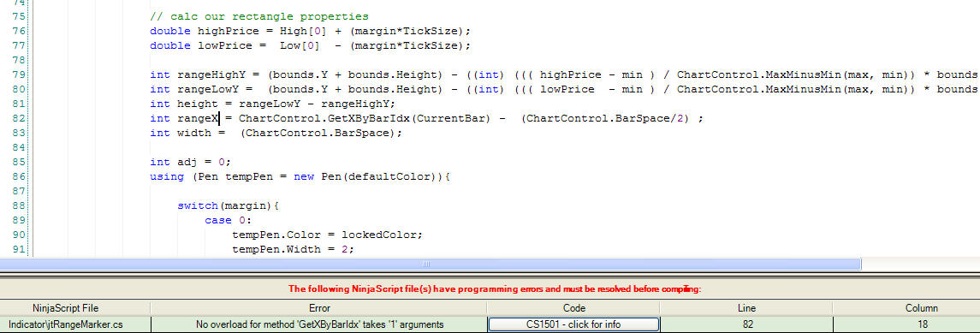The image size is (980, 333).
Task: Click the 'CS1501 - click for info' button
Action: coord(573,324)
